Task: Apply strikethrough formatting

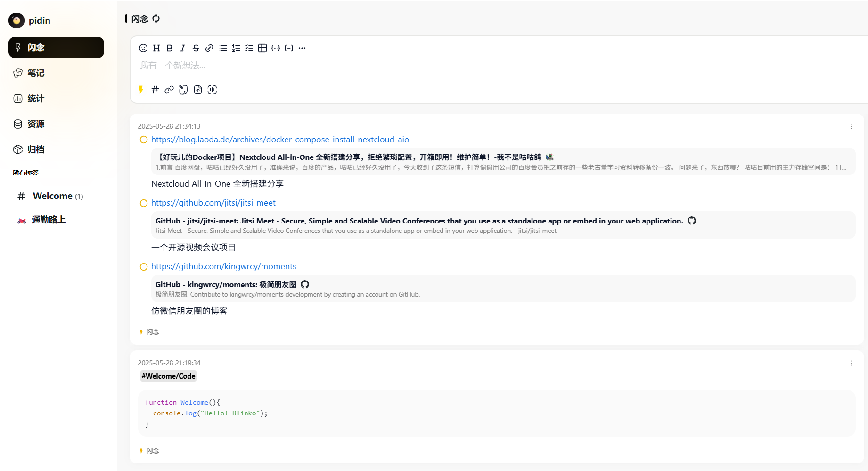Action: pos(196,48)
